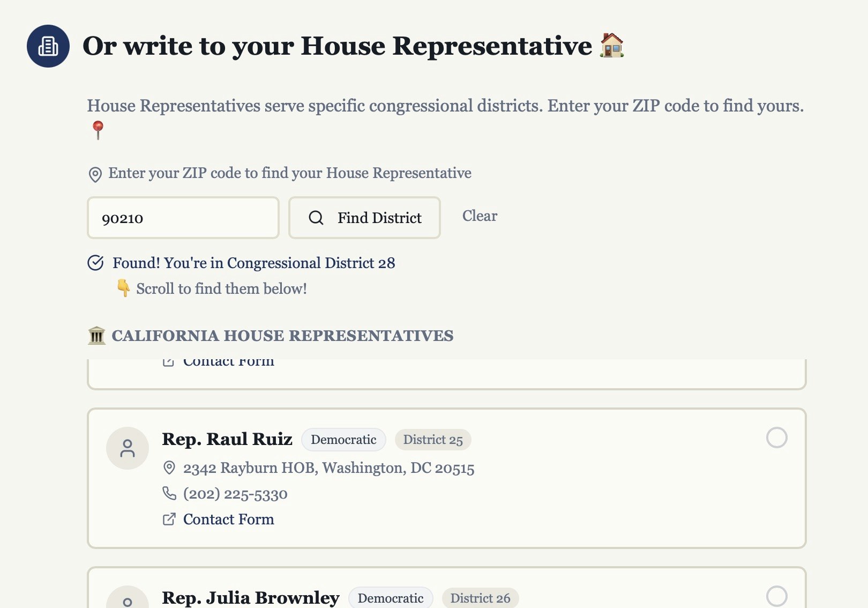868x608 pixels.
Task: Expand the California House Representatives section
Action: coord(282,336)
